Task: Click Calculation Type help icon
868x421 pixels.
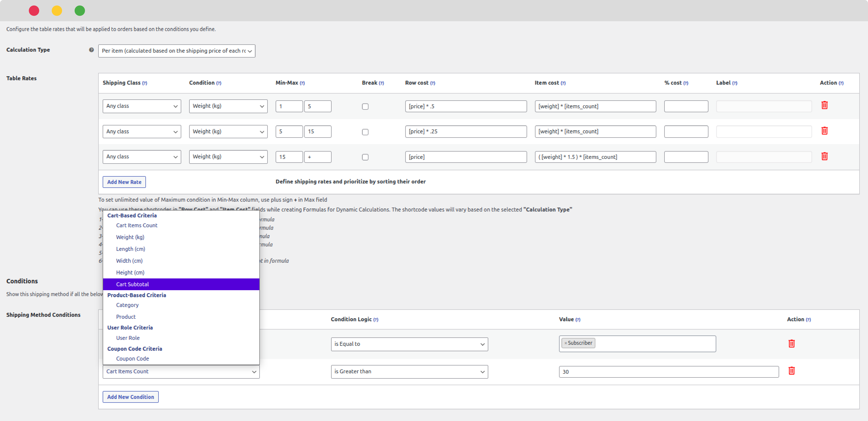Action: [91, 50]
